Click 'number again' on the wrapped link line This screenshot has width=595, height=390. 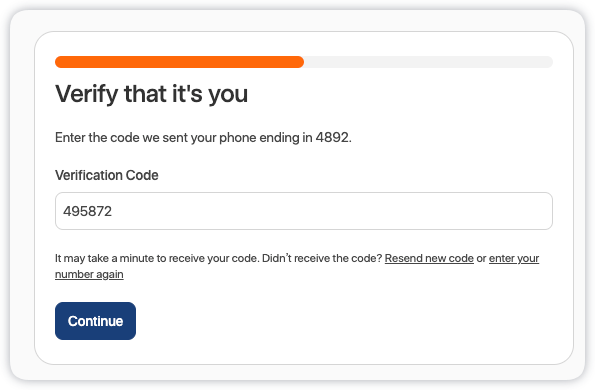pos(89,274)
